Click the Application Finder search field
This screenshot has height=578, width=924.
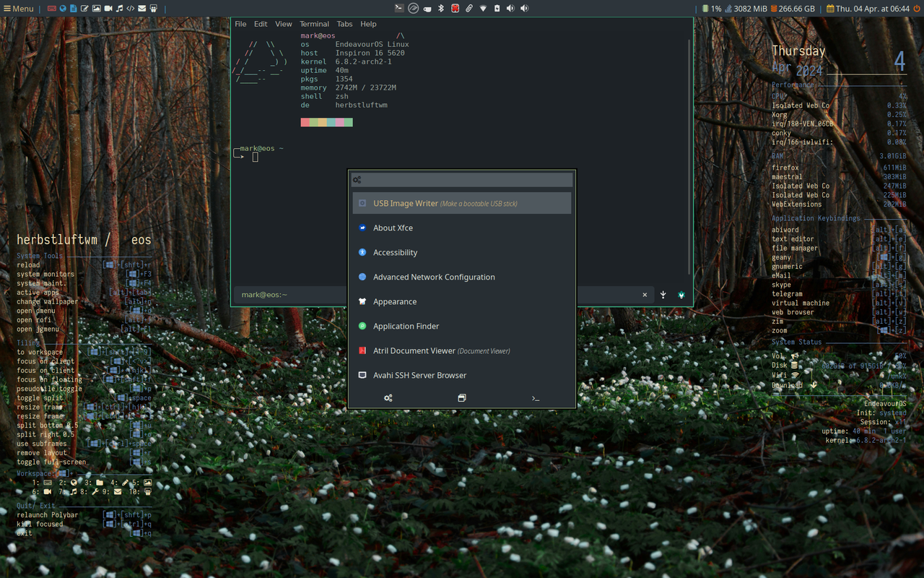[x=462, y=179]
